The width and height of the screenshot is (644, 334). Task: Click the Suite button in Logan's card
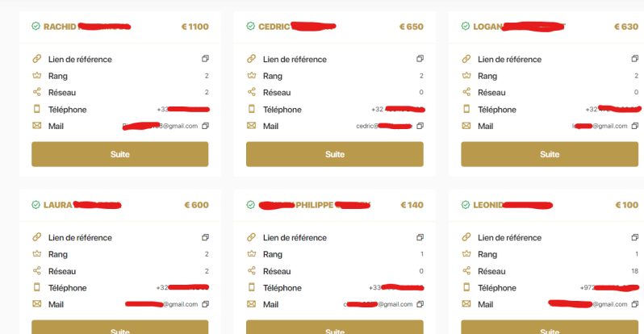(549, 154)
